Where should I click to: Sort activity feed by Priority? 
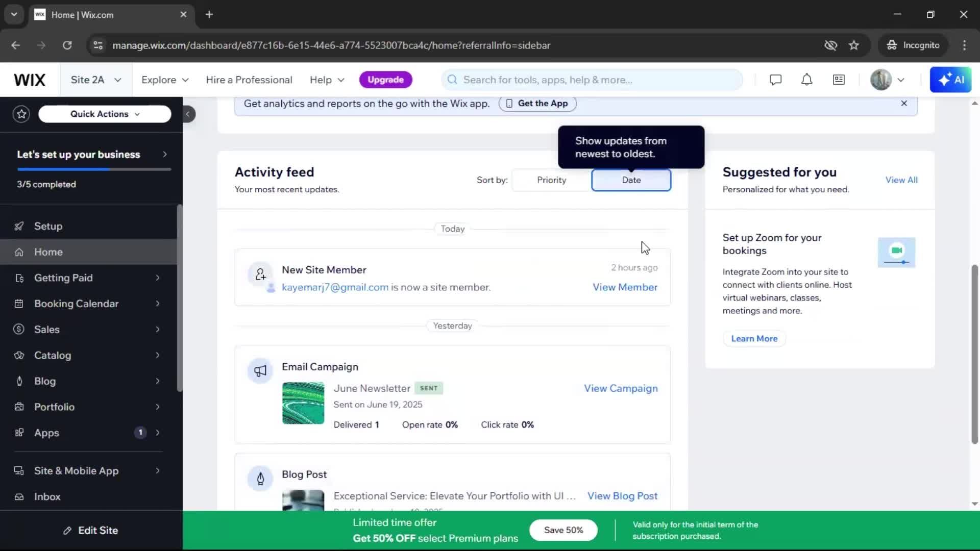point(551,180)
